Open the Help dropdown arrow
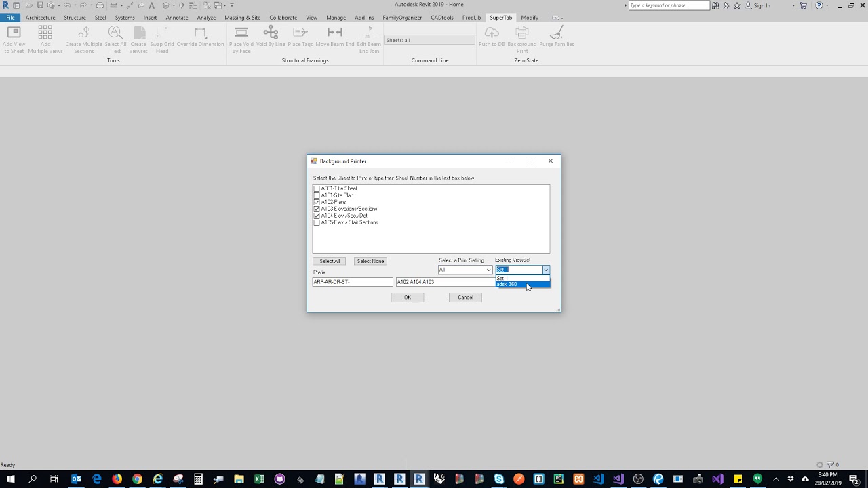Viewport: 868px width, 488px height. (x=827, y=5)
